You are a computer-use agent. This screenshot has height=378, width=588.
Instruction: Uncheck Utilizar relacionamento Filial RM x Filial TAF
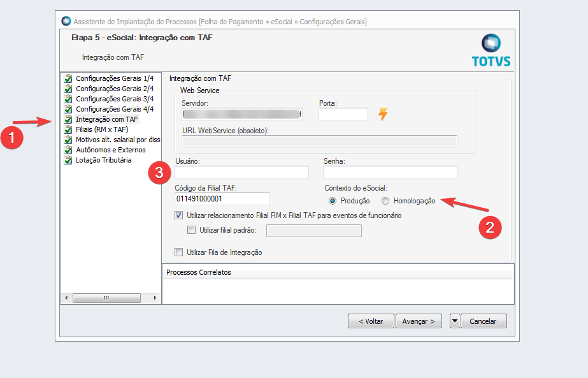click(x=179, y=215)
